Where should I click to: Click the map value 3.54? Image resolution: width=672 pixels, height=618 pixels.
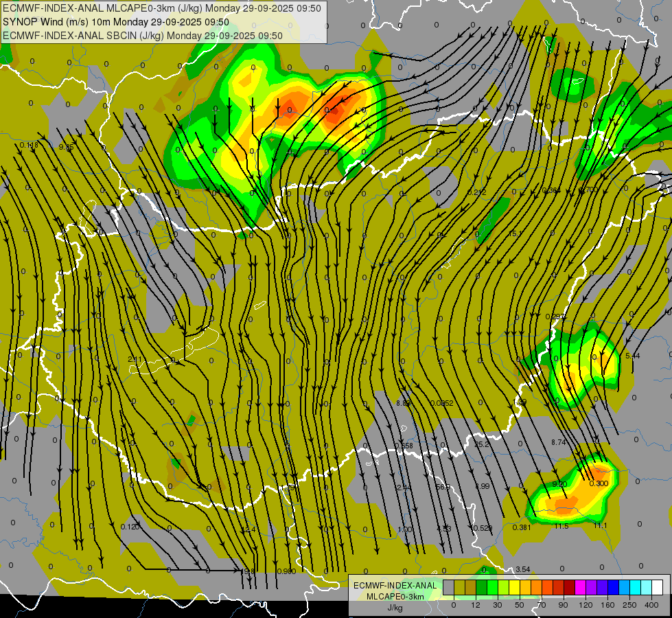(x=523, y=569)
